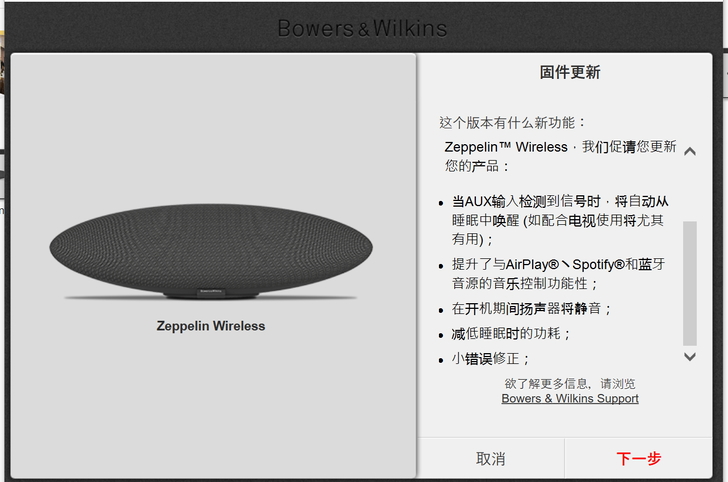This screenshot has width=728, height=482.
Task: Click the 固件更新 heading
Action: coord(570,72)
